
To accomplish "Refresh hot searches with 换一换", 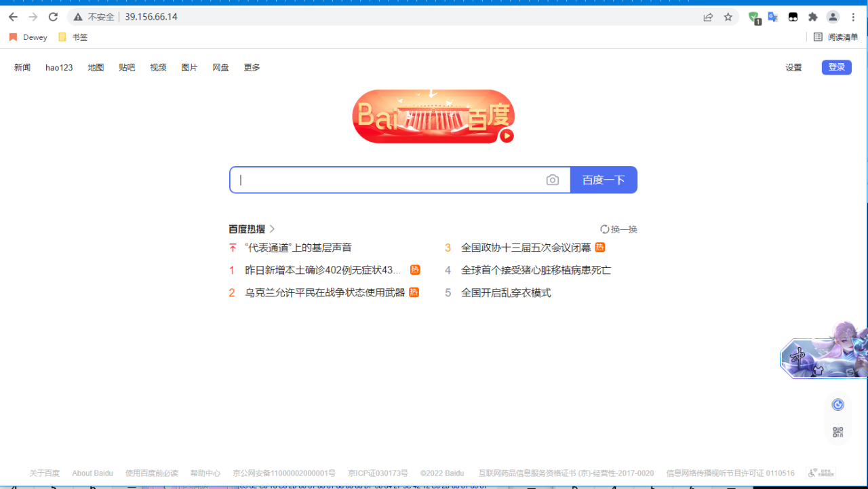I will coord(618,229).
